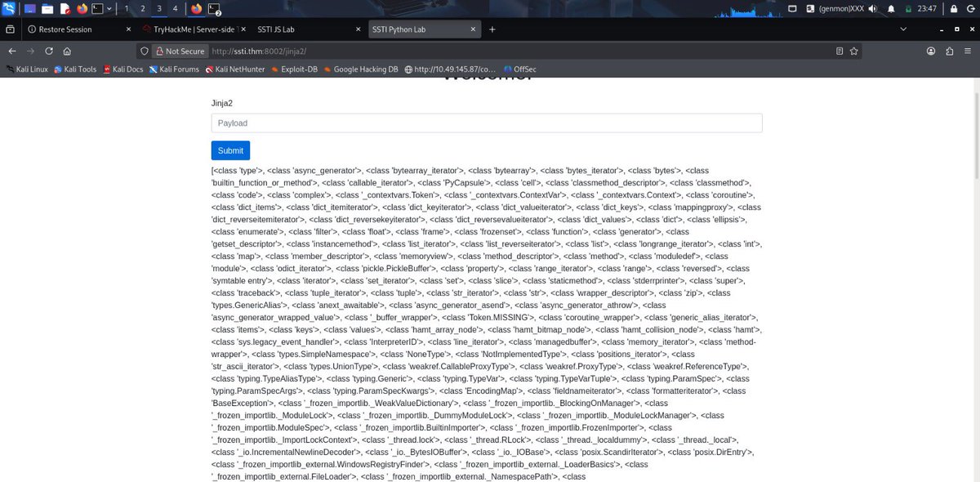Open the terminal launcher in the panel

[x=98, y=9]
